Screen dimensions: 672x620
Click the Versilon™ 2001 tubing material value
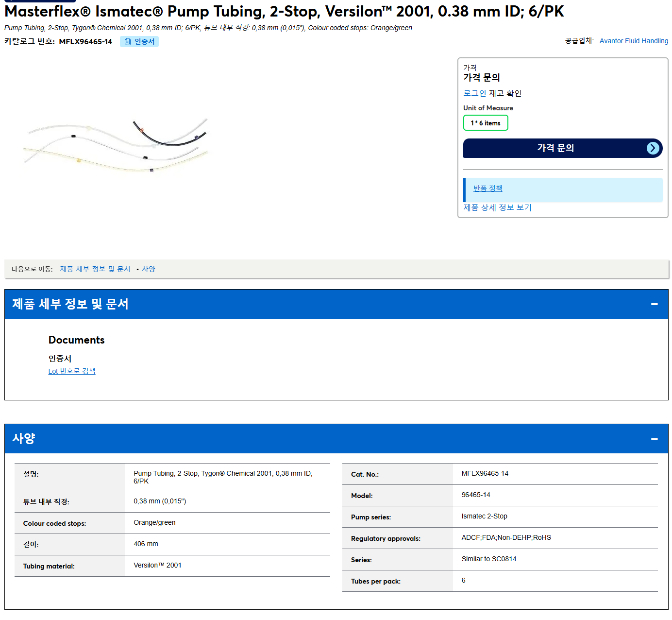coord(157,566)
